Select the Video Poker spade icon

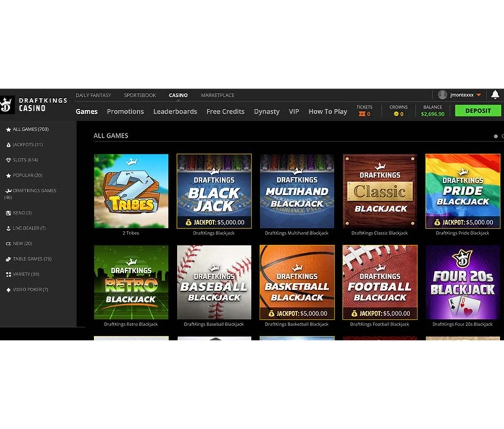pos(8,290)
